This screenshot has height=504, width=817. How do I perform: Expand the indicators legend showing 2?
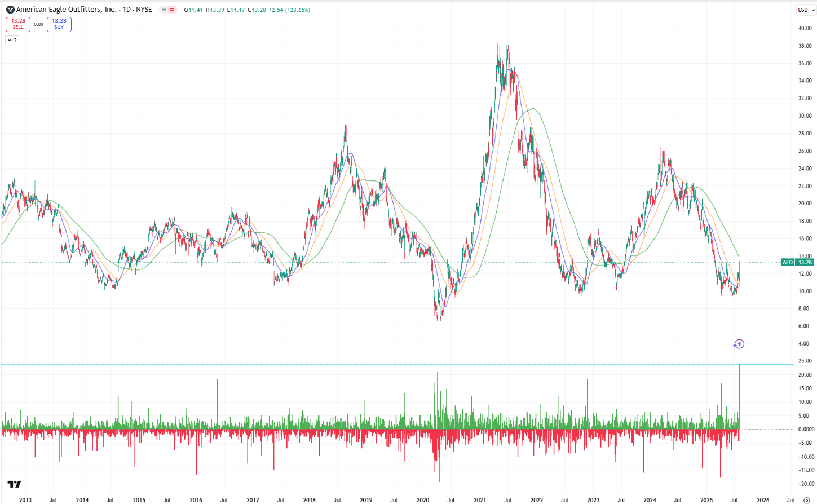point(12,40)
